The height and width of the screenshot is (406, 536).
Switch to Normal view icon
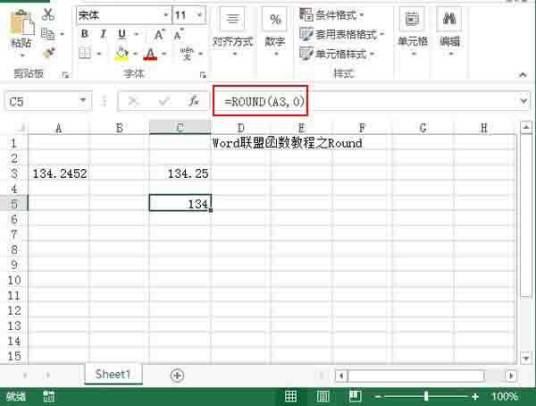point(291,396)
